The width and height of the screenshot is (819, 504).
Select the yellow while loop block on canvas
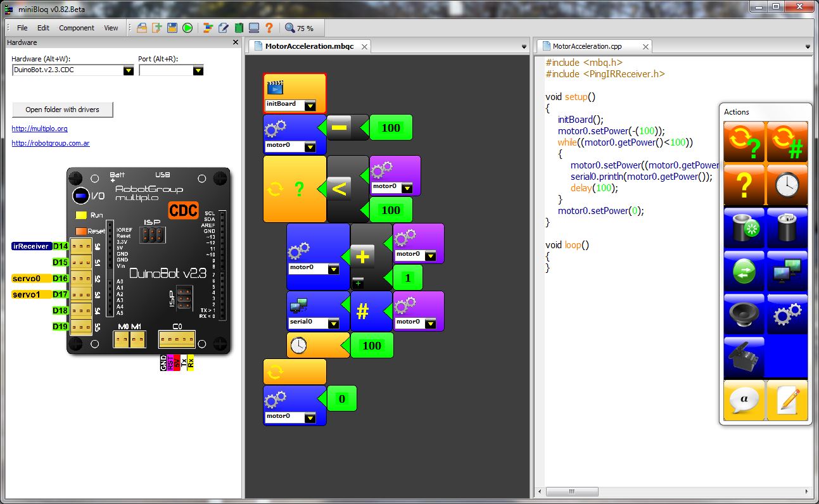[295, 189]
